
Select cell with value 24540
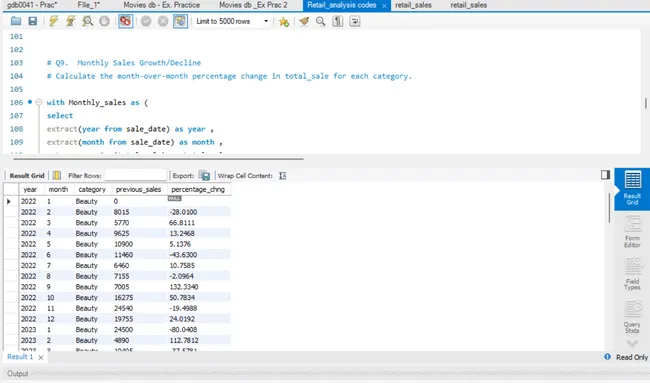[x=139, y=308]
